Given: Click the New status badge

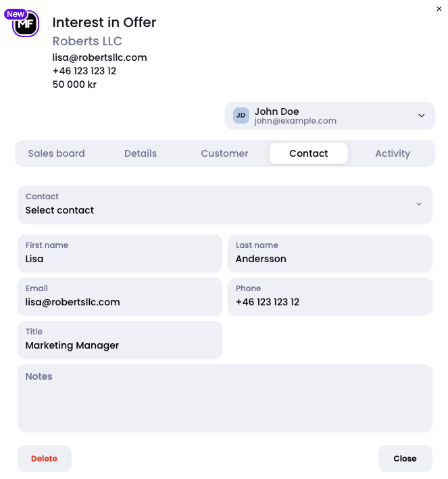Looking at the screenshot, I should [x=16, y=14].
